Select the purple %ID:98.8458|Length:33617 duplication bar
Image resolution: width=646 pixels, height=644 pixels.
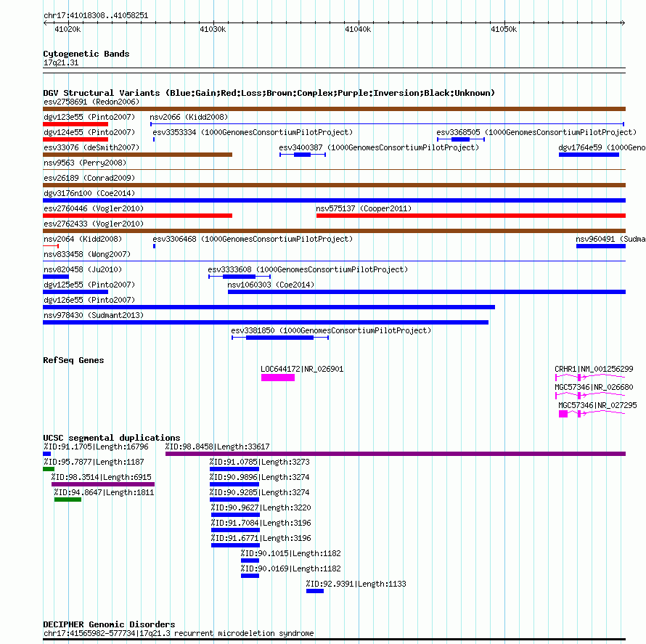tap(396, 454)
